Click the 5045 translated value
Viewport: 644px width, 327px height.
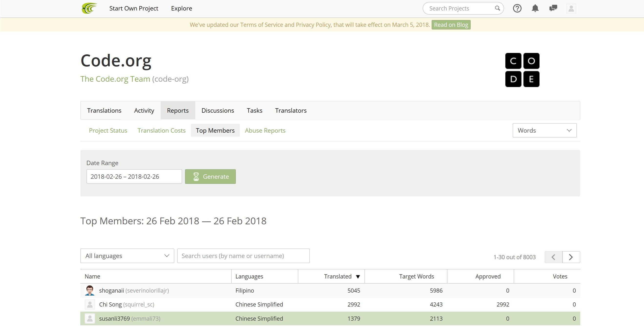354,290
